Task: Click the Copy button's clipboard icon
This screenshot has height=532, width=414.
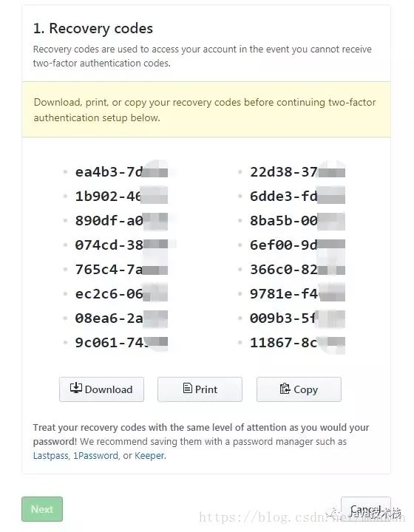Action: point(285,389)
